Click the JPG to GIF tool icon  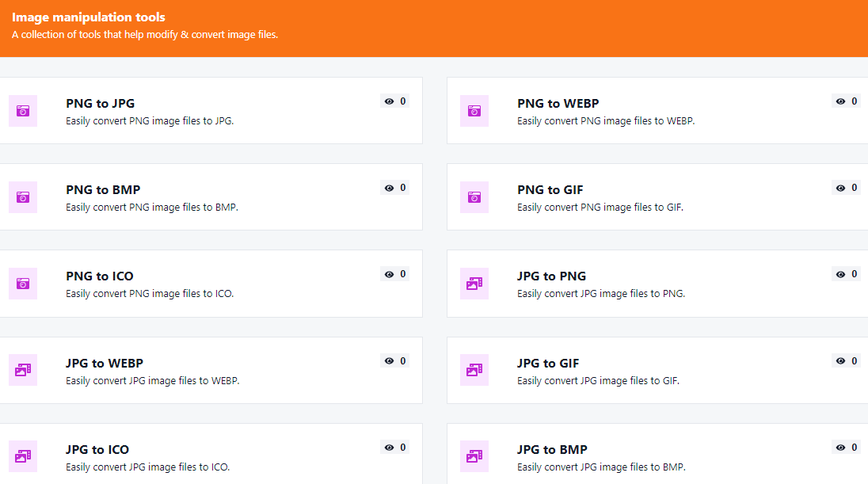[x=474, y=370]
